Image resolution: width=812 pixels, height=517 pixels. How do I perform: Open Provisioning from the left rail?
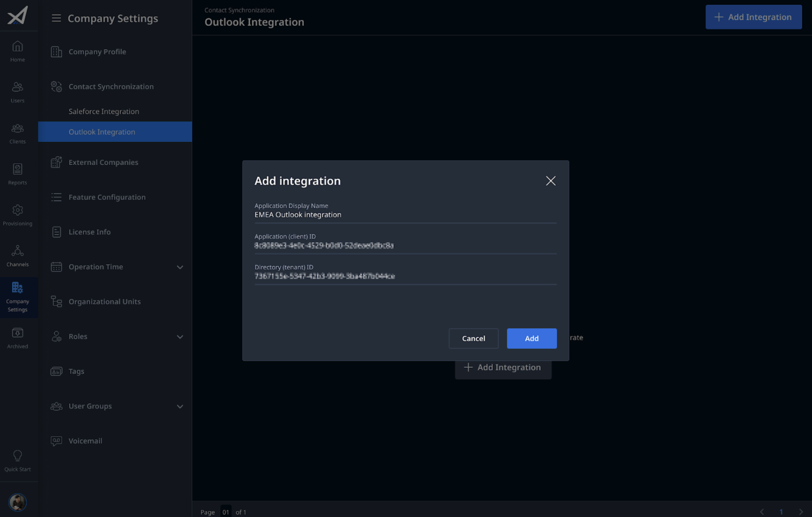[x=18, y=215]
